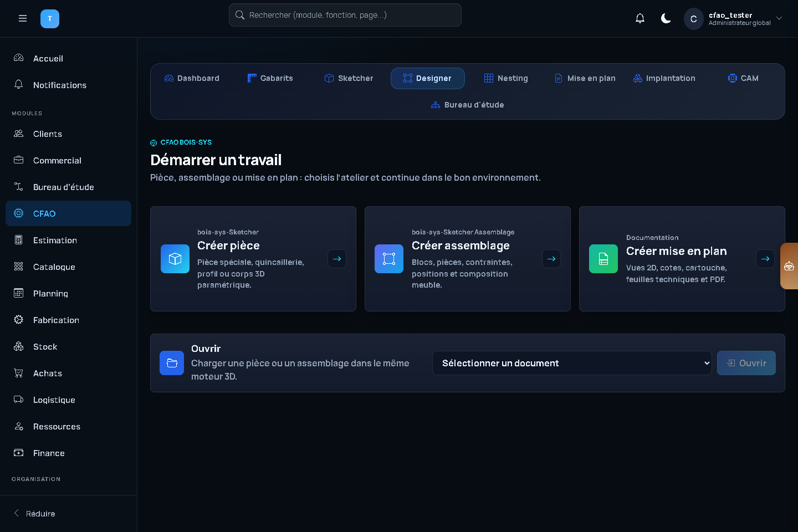The width and height of the screenshot is (798, 532).
Task: Switch to the Nesting tab
Action: click(x=506, y=78)
